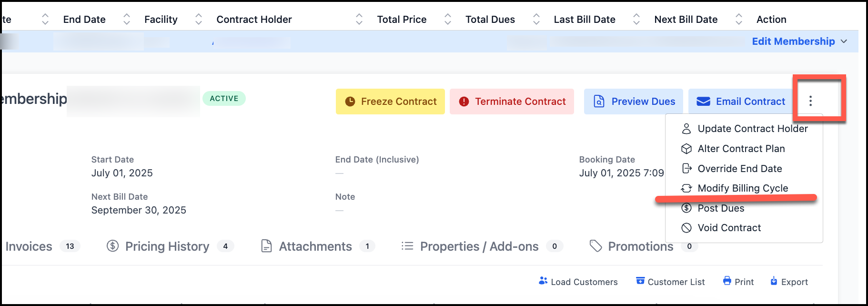Click the Pricing History dollar icon
This screenshot has width=868, height=306.
(x=113, y=246)
